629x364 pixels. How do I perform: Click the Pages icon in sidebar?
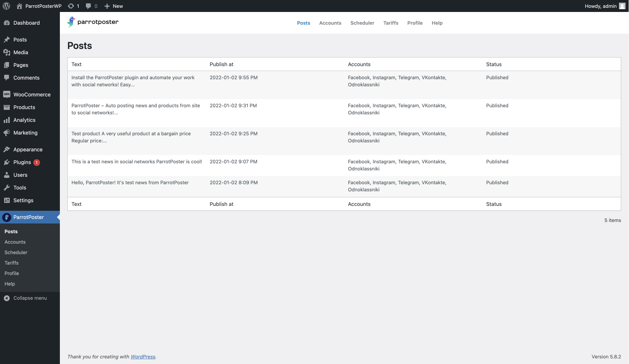[x=7, y=65]
